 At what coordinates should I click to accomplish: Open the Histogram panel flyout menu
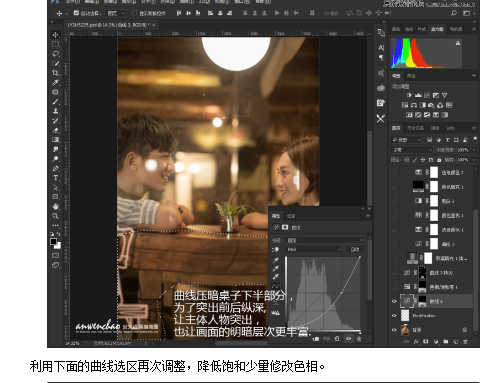(474, 29)
